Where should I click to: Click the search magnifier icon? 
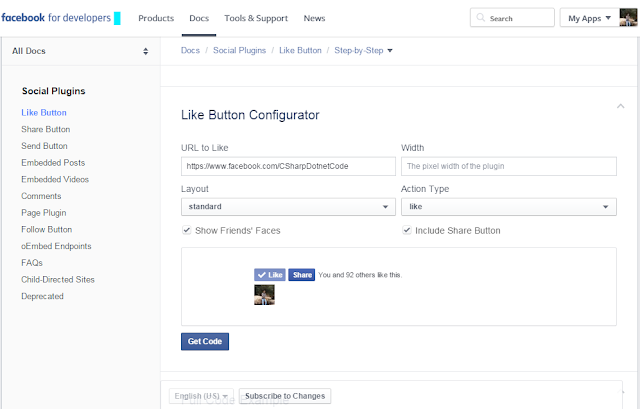[481, 18]
